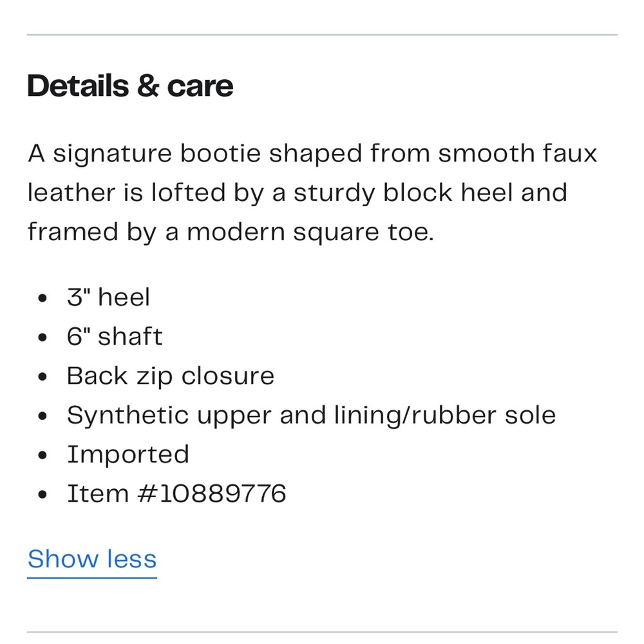Select the 6" shaft list item
Viewport: 644px width, 644px height.
pos(115,336)
